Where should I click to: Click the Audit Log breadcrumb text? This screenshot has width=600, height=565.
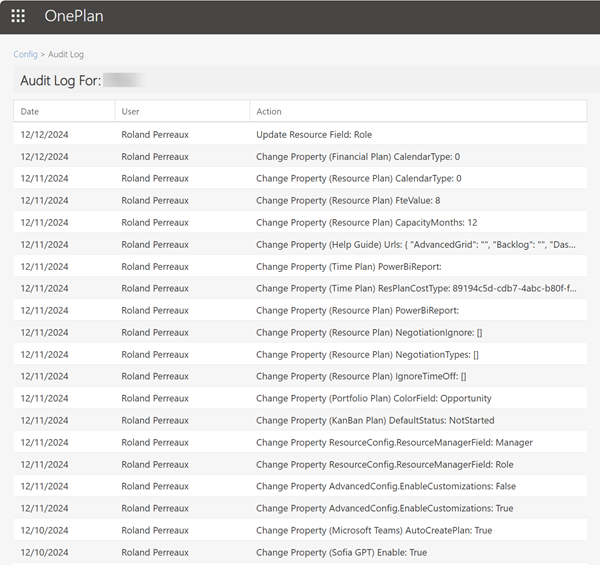(66, 54)
